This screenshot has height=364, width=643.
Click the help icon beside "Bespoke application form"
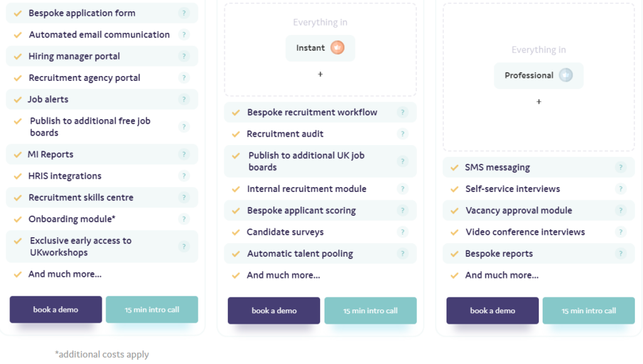tap(184, 13)
